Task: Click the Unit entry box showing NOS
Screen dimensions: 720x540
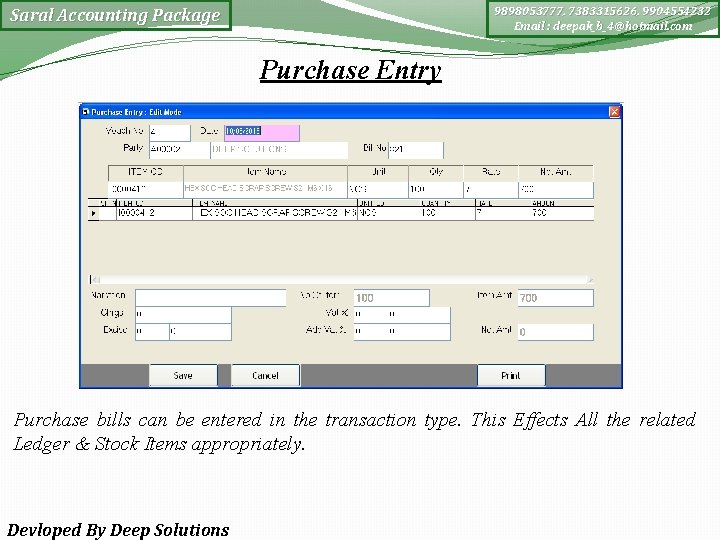Action: pyautogui.click(x=378, y=189)
